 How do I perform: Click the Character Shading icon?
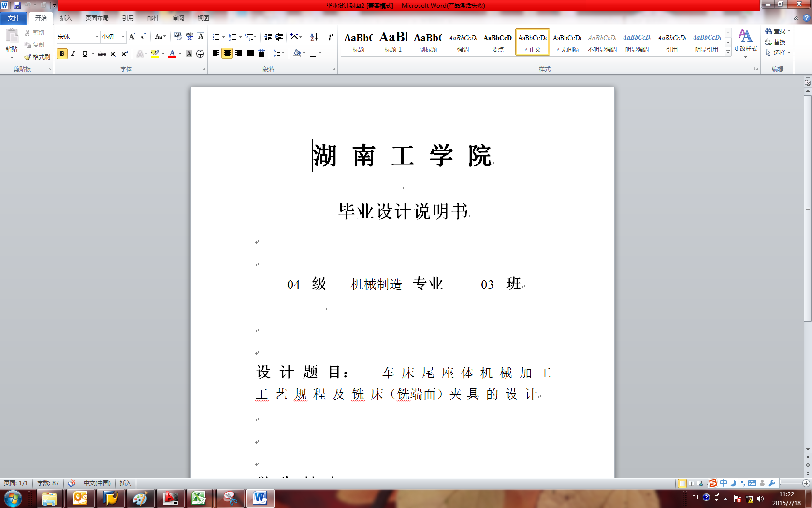(x=189, y=54)
